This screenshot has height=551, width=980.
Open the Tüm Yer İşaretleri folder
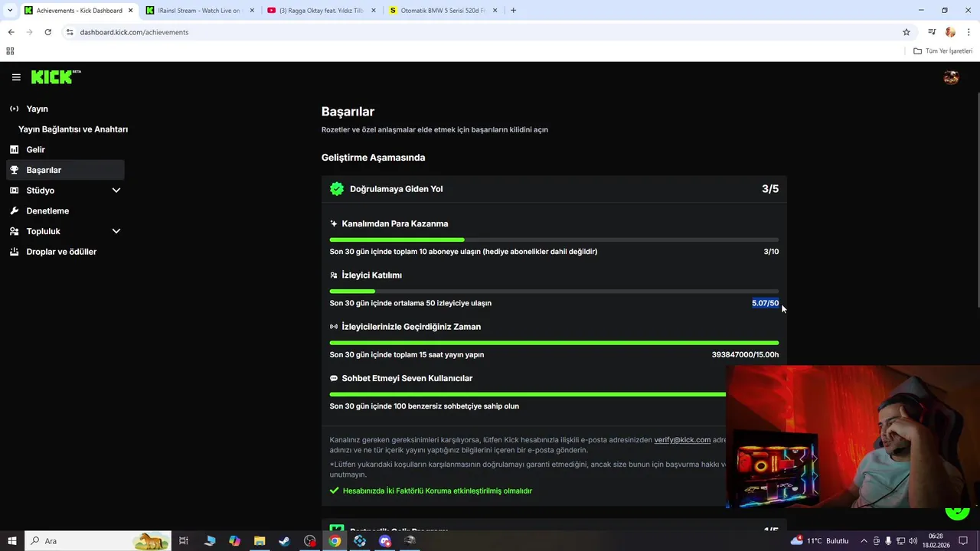[943, 51]
